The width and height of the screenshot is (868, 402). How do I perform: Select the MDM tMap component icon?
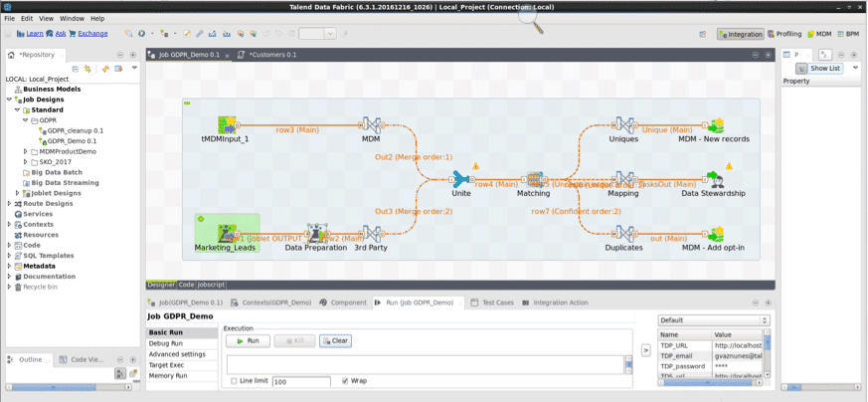[x=371, y=125]
